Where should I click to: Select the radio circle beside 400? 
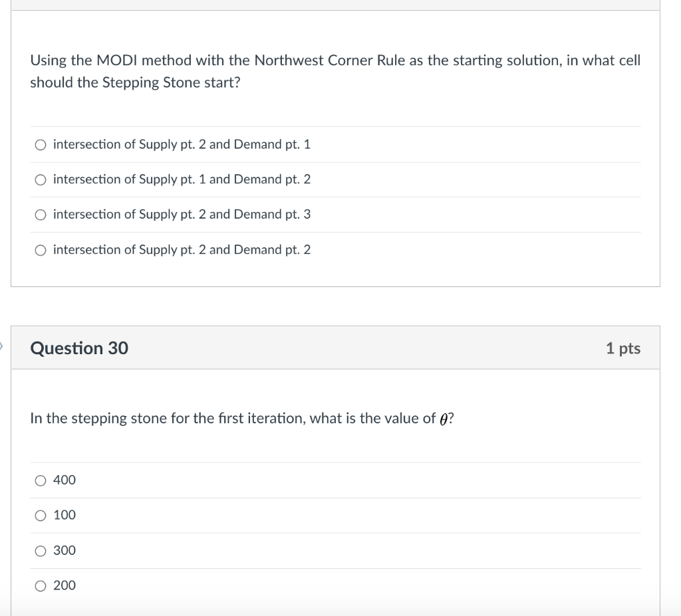click(41, 480)
